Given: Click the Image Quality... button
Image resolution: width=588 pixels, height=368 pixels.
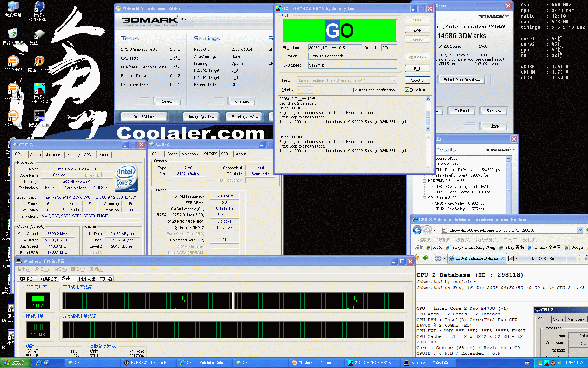Looking at the screenshot, I should coord(202,117).
